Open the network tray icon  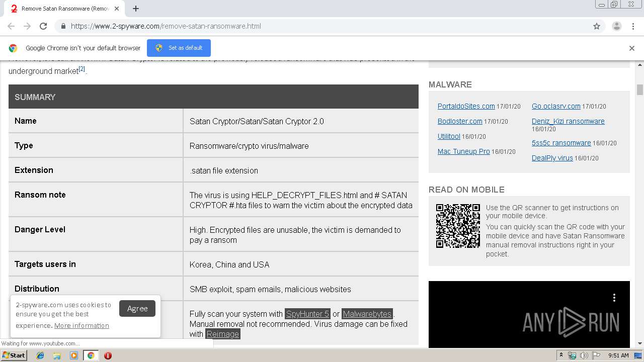click(x=572, y=355)
